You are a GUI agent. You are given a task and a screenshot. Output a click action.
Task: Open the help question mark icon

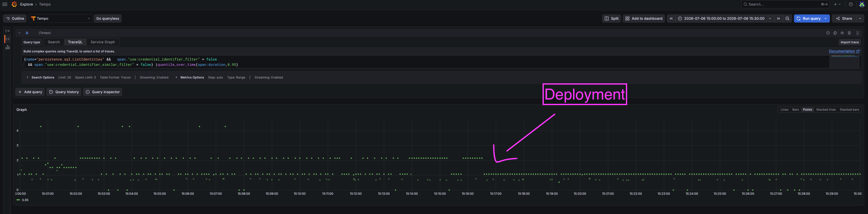tap(851, 4)
